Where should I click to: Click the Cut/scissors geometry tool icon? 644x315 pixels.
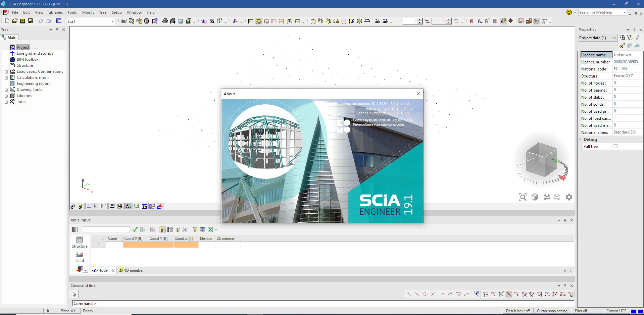coord(352,21)
